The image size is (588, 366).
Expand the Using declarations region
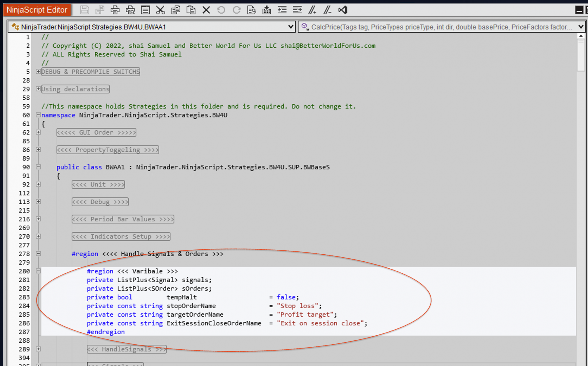(x=38, y=89)
